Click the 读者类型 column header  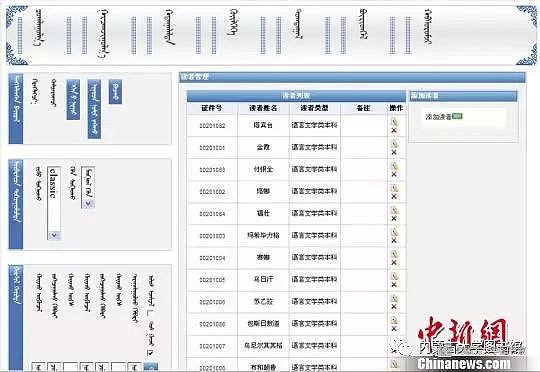point(314,108)
